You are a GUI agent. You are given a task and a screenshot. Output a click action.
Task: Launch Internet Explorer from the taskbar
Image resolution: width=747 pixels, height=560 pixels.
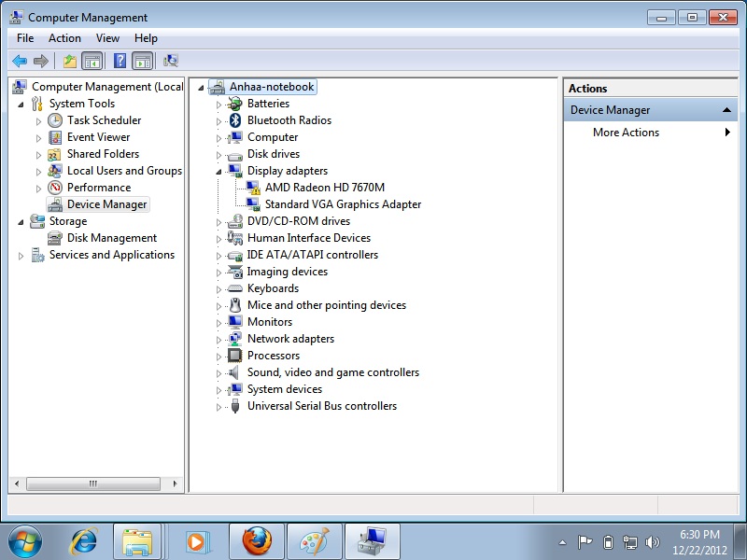(x=83, y=542)
